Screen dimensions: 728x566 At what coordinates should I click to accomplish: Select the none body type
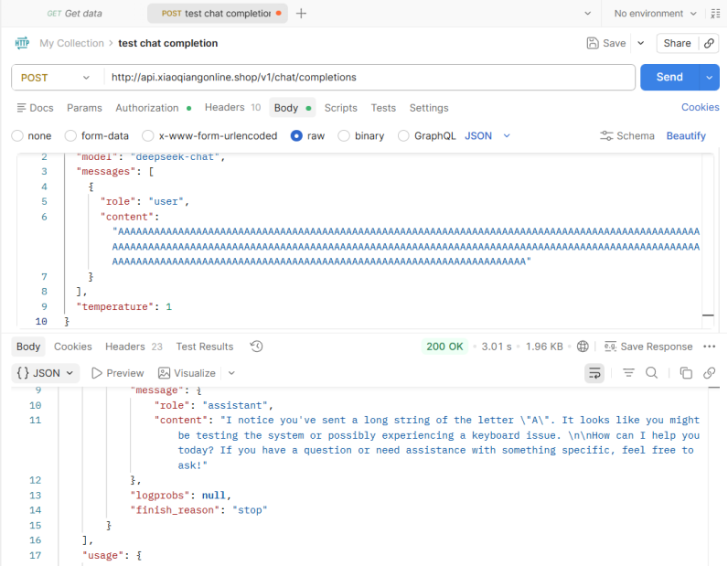(x=17, y=135)
